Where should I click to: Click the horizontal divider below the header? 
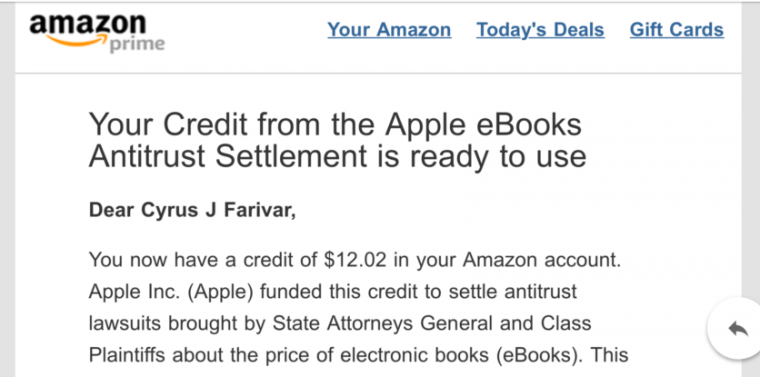(378, 74)
